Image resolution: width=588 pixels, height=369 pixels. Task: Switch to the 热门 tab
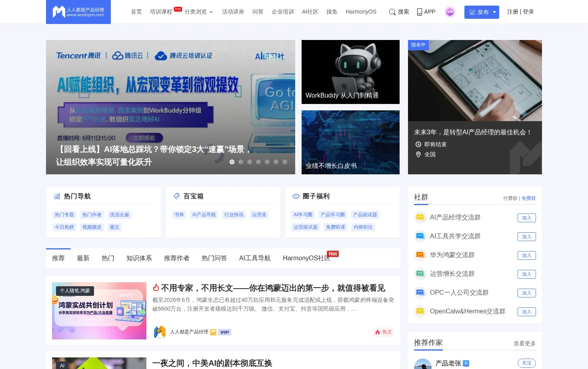coord(108,258)
